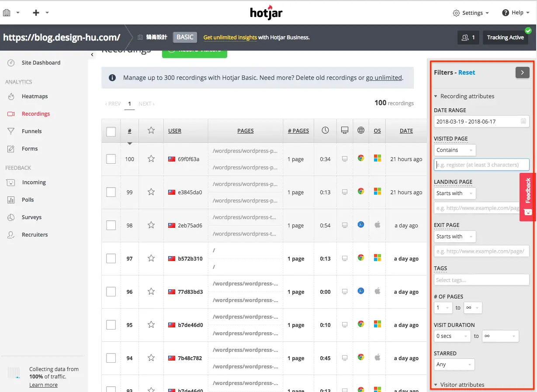The image size is (537, 392).
Task: Click the plus icon in top bar
Action: pyautogui.click(x=36, y=13)
